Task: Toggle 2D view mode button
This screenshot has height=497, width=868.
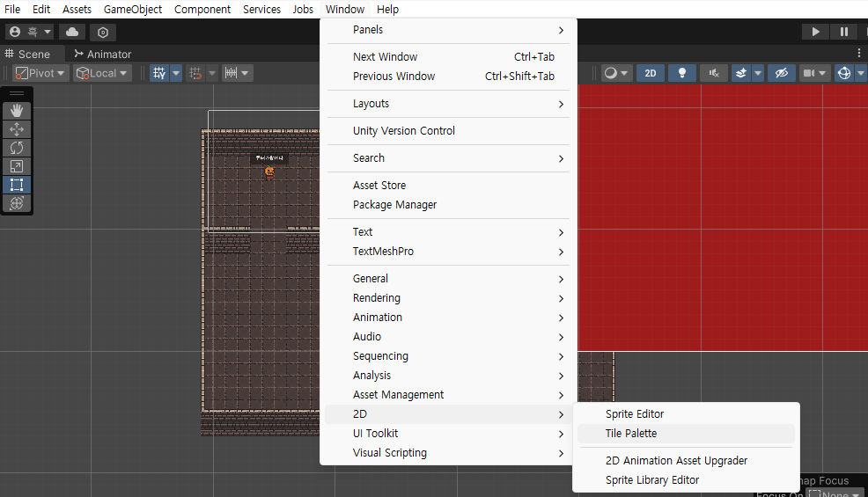Action: (651, 73)
